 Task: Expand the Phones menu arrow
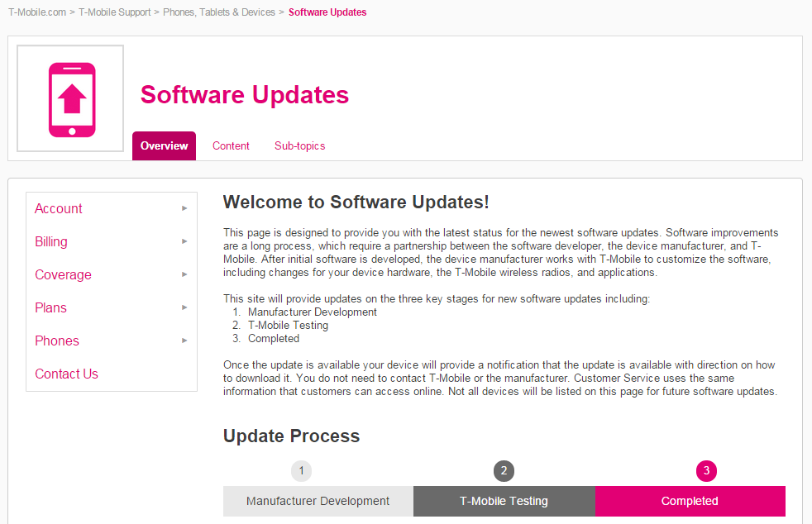tap(184, 341)
